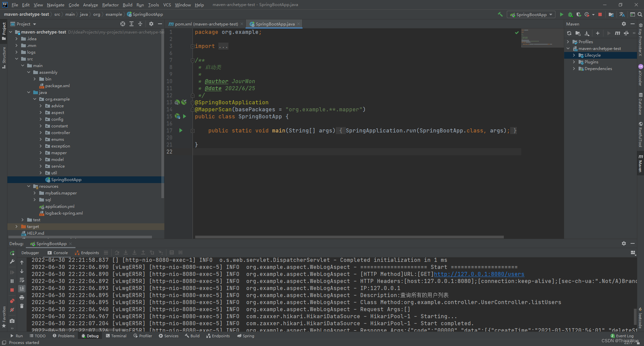Expand the controller package

click(41, 133)
